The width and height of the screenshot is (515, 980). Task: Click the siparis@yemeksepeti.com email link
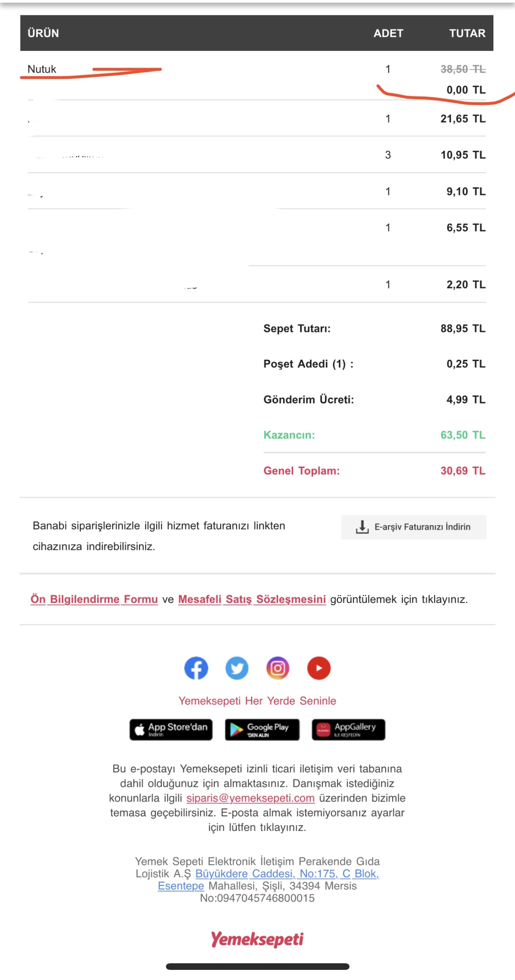(250, 798)
